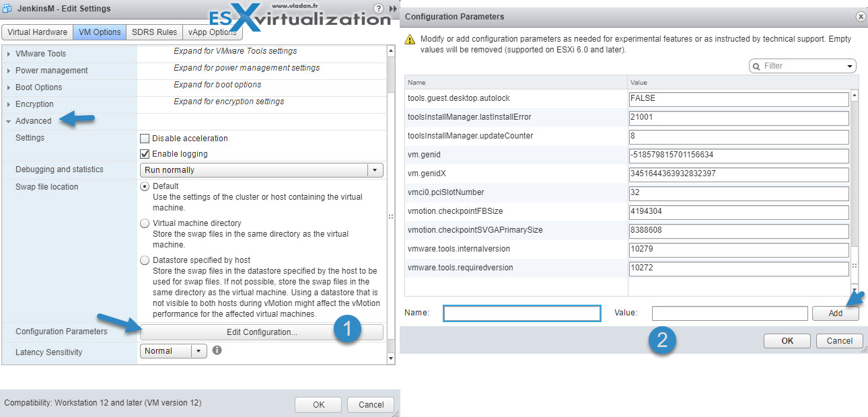Click the Configuration Parameters row label
Viewport: 868px width, 417px height.
pos(61,332)
